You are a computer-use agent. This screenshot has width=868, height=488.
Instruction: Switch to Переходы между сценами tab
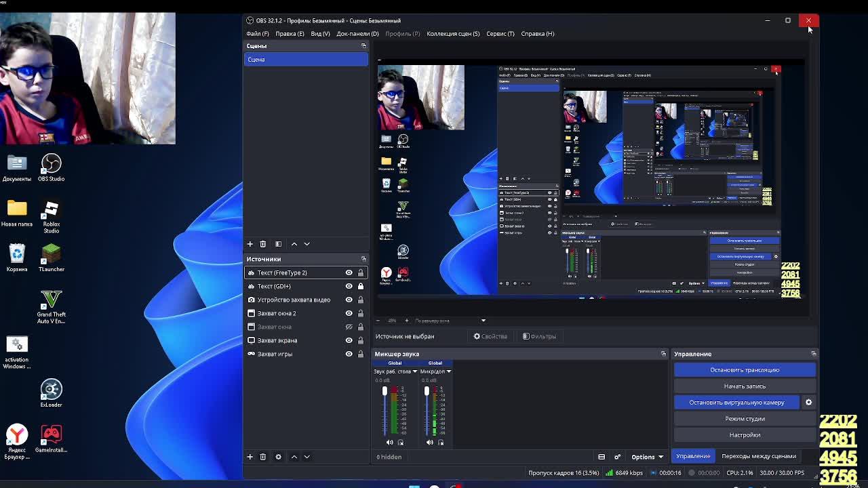point(759,456)
